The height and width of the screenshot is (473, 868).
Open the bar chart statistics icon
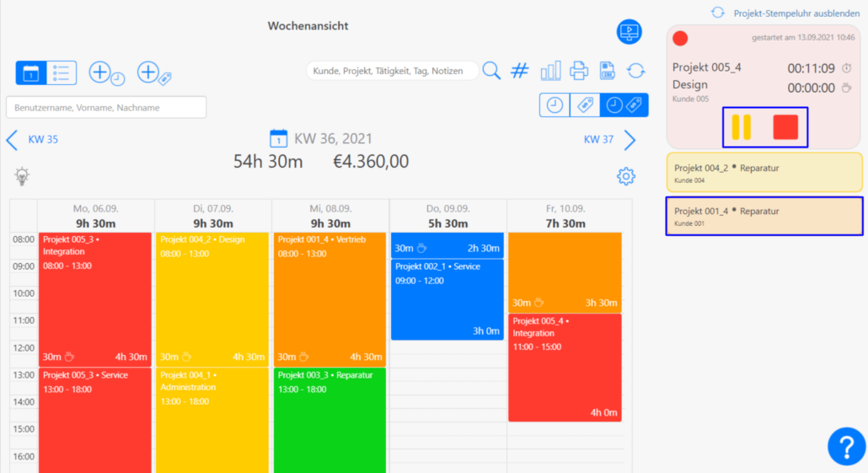[x=550, y=71]
